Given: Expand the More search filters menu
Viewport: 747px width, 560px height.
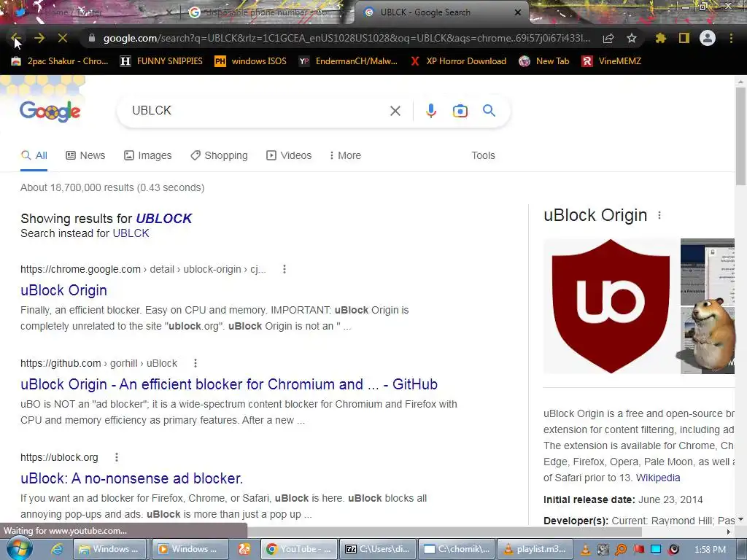Looking at the screenshot, I should coord(345,155).
